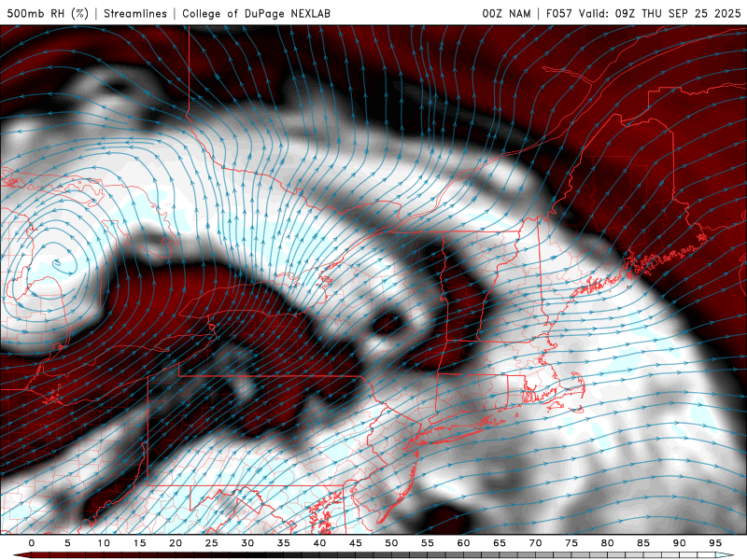Click the '80' tick label on the color scale
Viewport: 747px width, 560px height.
(607, 543)
